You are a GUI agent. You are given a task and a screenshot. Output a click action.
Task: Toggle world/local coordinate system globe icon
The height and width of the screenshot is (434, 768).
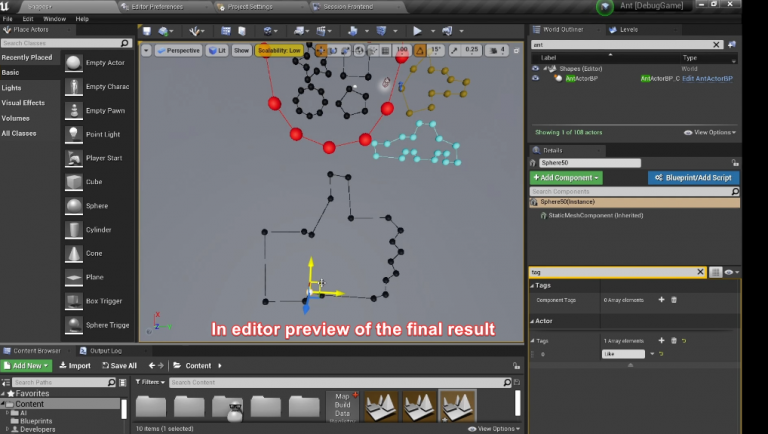tap(359, 50)
